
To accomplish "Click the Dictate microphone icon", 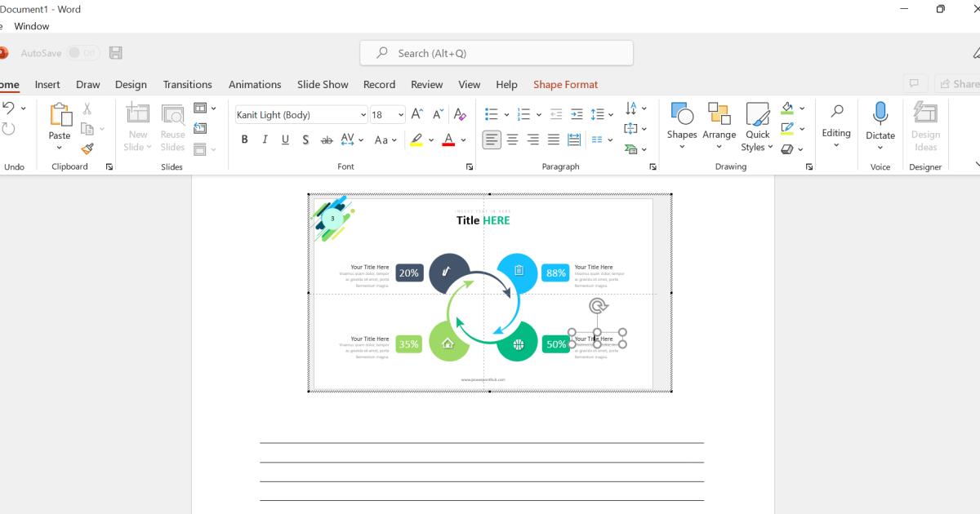I will 880,114.
